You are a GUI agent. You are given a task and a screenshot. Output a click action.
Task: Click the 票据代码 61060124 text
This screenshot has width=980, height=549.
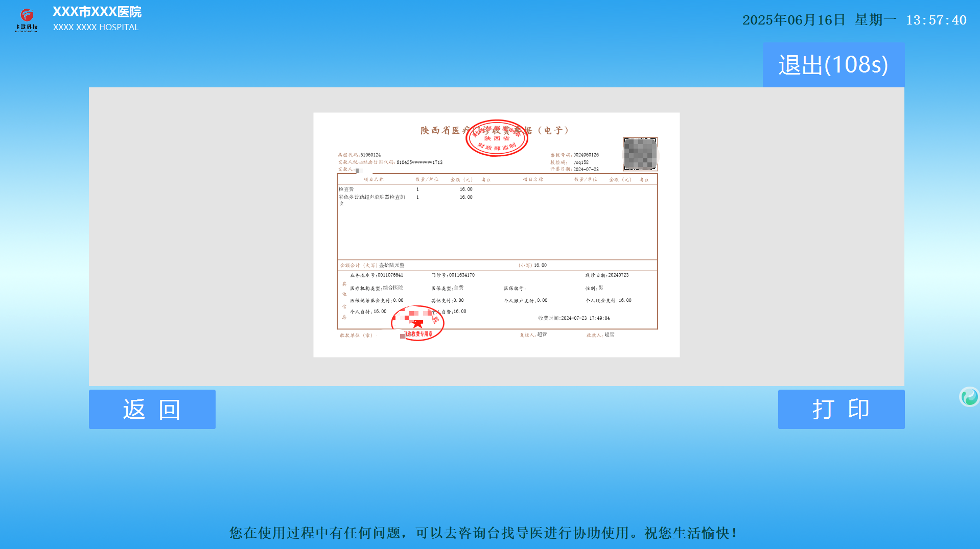(359, 155)
